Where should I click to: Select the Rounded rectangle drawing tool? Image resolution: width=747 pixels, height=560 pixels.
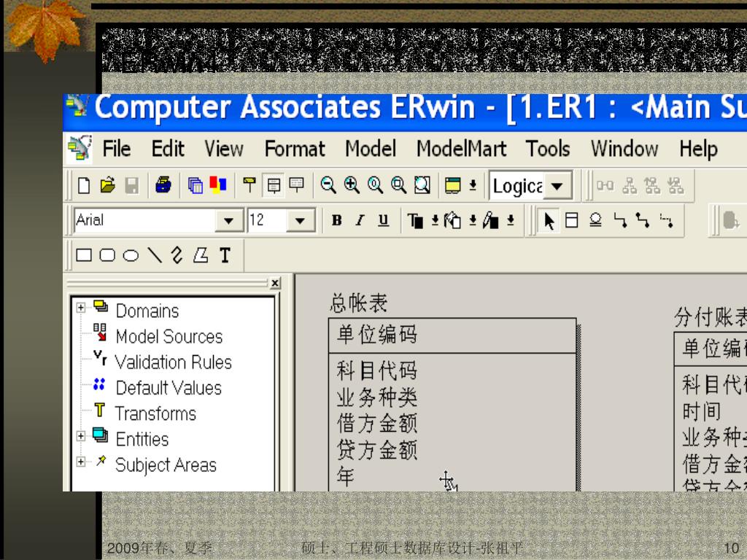click(107, 255)
